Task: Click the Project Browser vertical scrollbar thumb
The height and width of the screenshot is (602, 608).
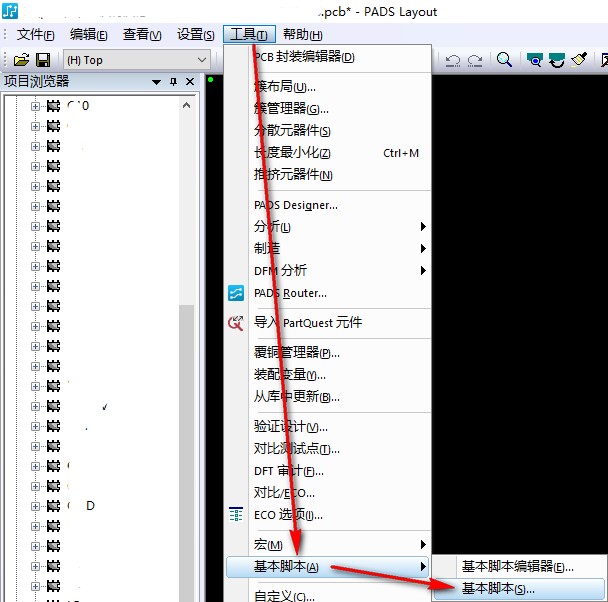Action: point(187,453)
